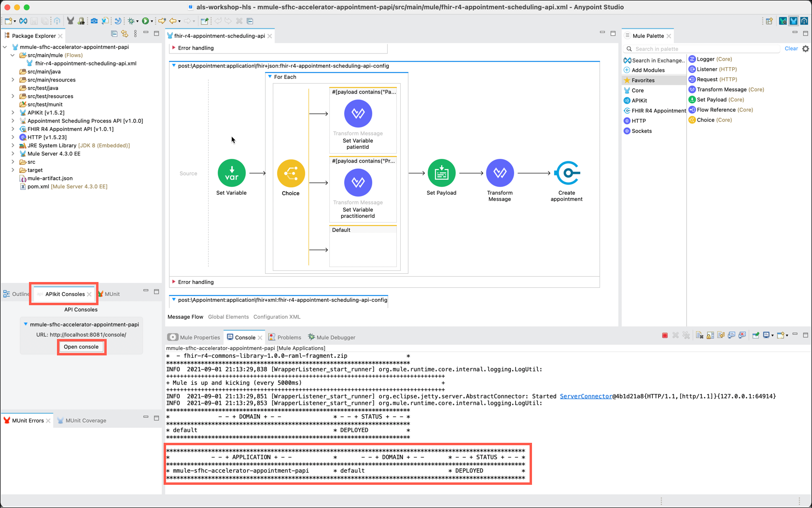Image resolution: width=812 pixels, height=508 pixels.
Task: Select the Choice router in the flow
Action: tap(291, 173)
